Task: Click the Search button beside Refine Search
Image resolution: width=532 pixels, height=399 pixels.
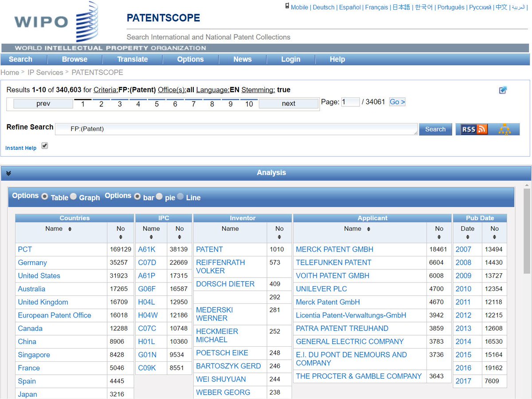Action: [x=435, y=129]
